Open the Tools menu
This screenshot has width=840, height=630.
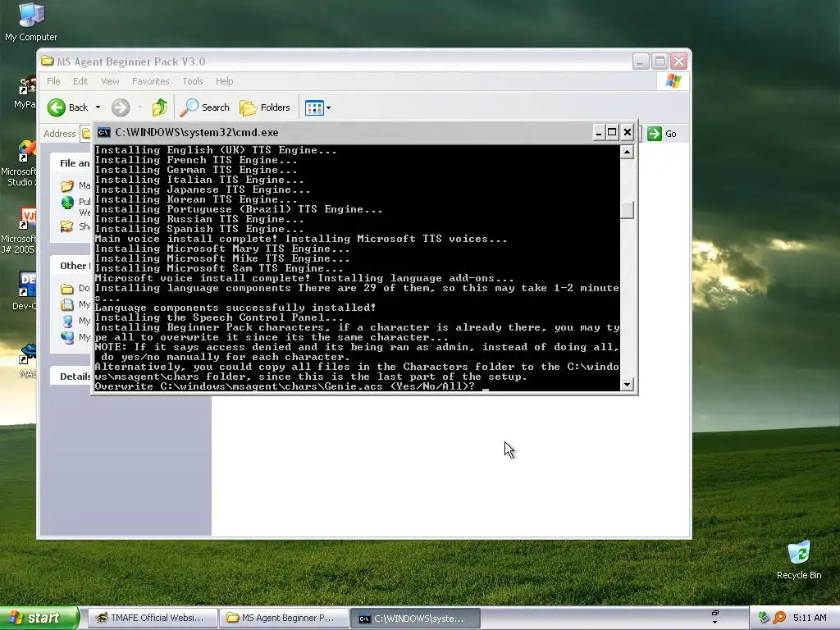192,81
